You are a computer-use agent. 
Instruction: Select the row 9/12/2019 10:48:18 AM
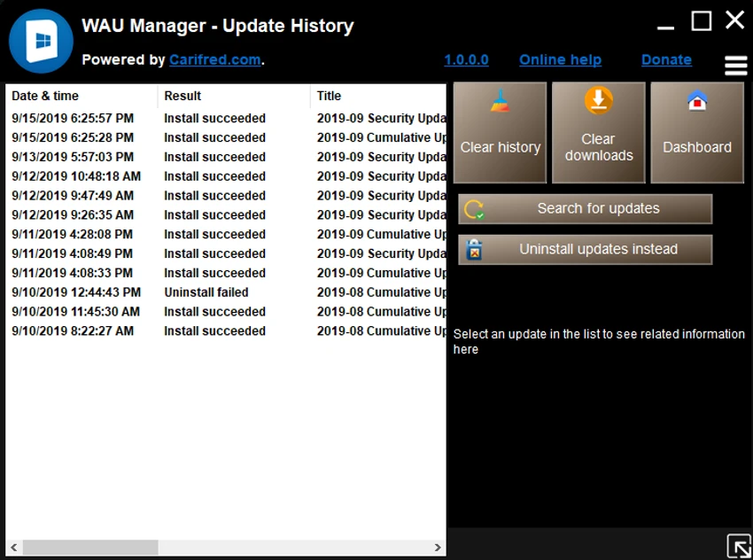[x=226, y=176]
